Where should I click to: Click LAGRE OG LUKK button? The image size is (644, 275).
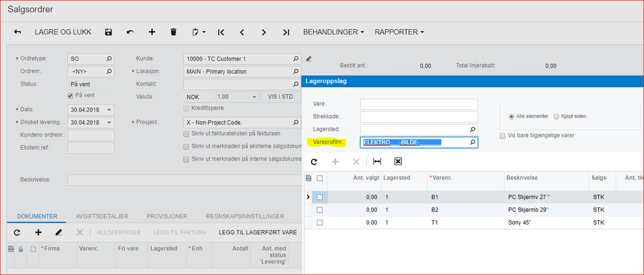coord(63,32)
